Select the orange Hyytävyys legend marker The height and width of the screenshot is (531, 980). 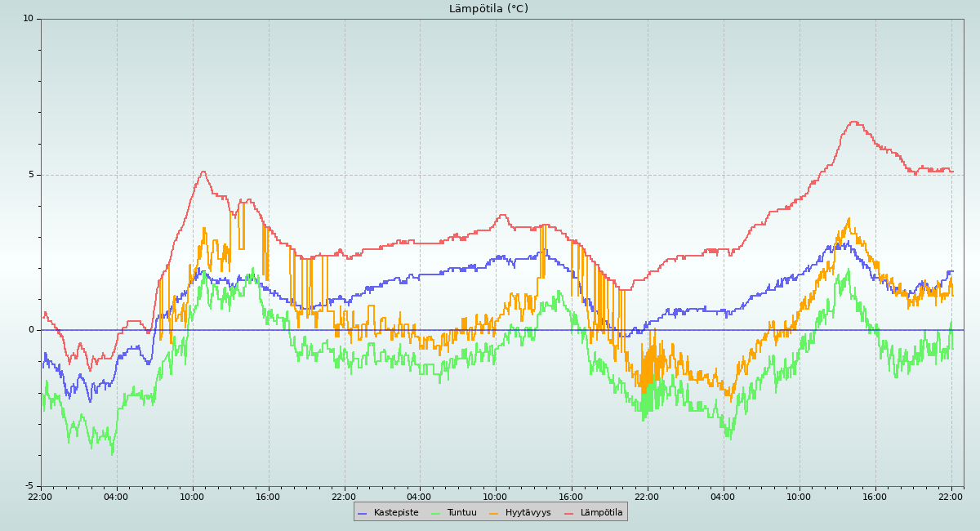tap(493, 513)
